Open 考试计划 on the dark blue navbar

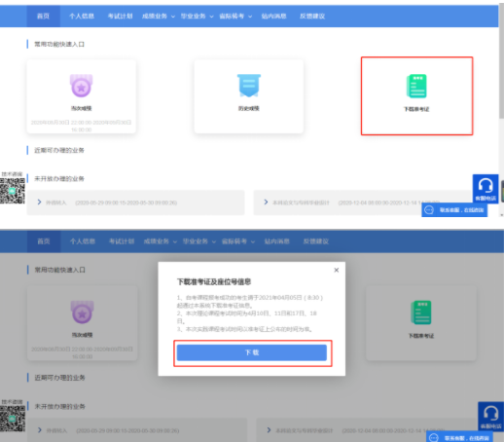point(122,241)
